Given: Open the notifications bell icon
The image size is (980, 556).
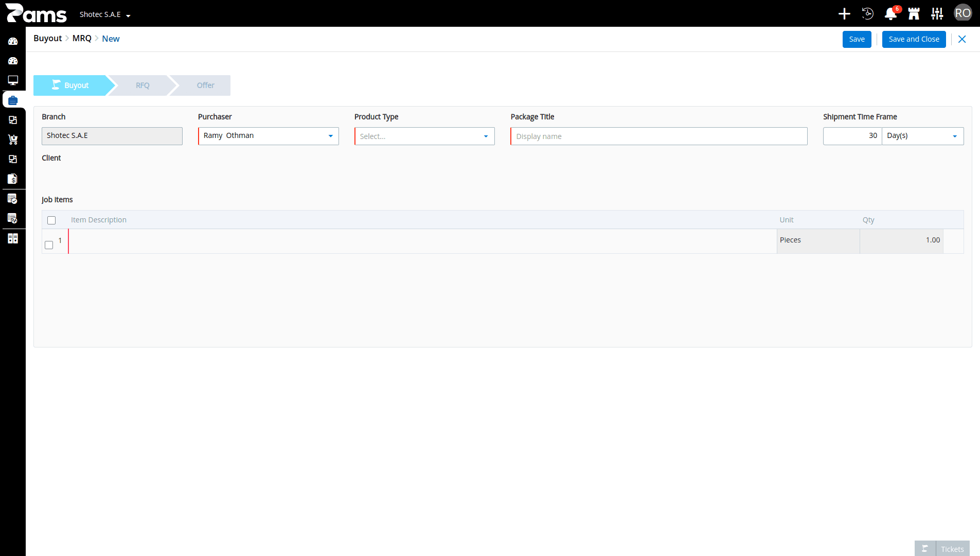Looking at the screenshot, I should (890, 14).
